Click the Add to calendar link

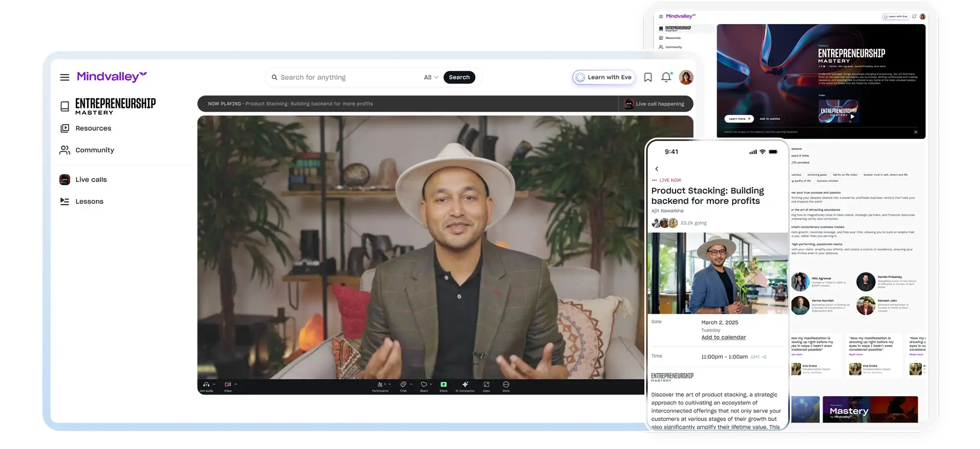pyautogui.click(x=723, y=337)
